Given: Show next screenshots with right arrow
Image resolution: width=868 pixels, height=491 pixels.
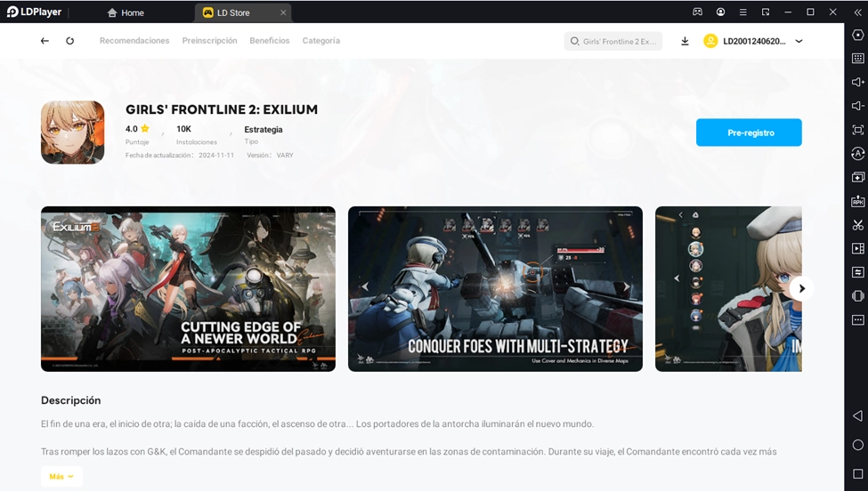Looking at the screenshot, I should coord(801,288).
